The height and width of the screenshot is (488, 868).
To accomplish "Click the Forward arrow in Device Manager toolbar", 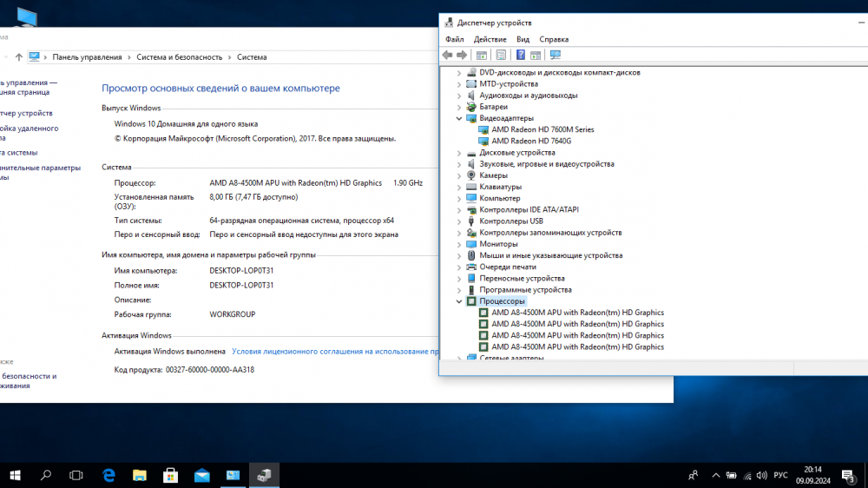I will (x=462, y=55).
